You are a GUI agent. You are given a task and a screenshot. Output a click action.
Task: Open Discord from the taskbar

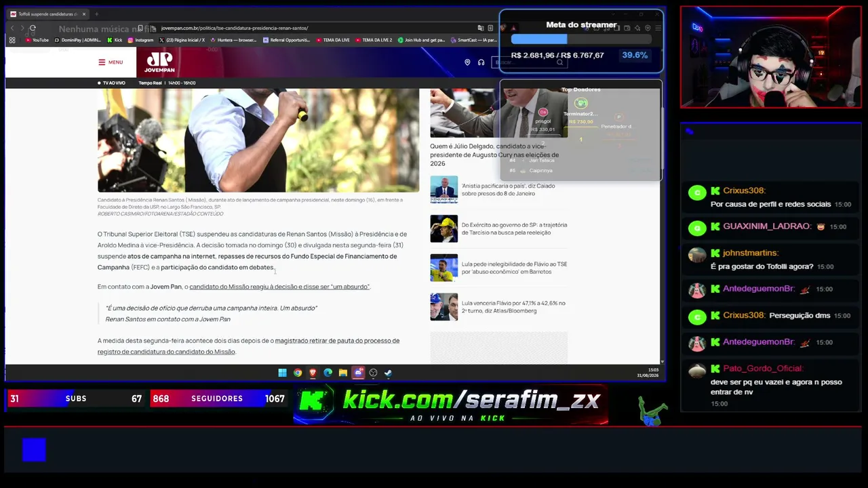(358, 373)
